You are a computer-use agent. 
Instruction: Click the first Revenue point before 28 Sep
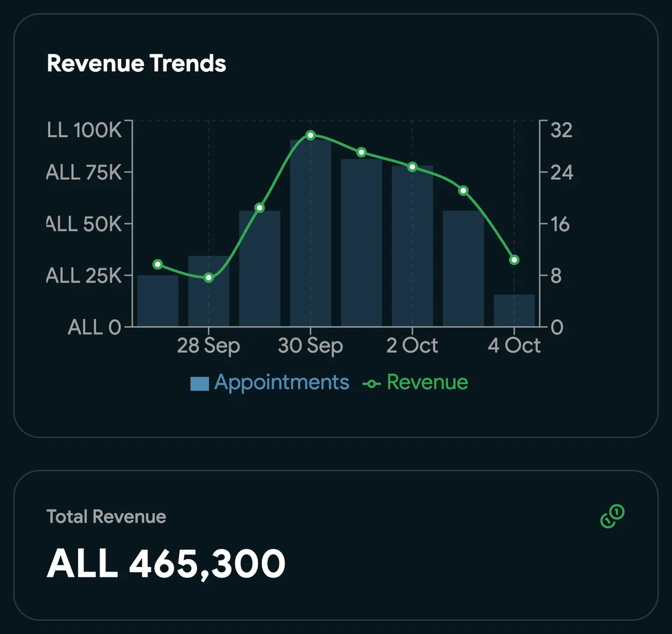point(157,264)
